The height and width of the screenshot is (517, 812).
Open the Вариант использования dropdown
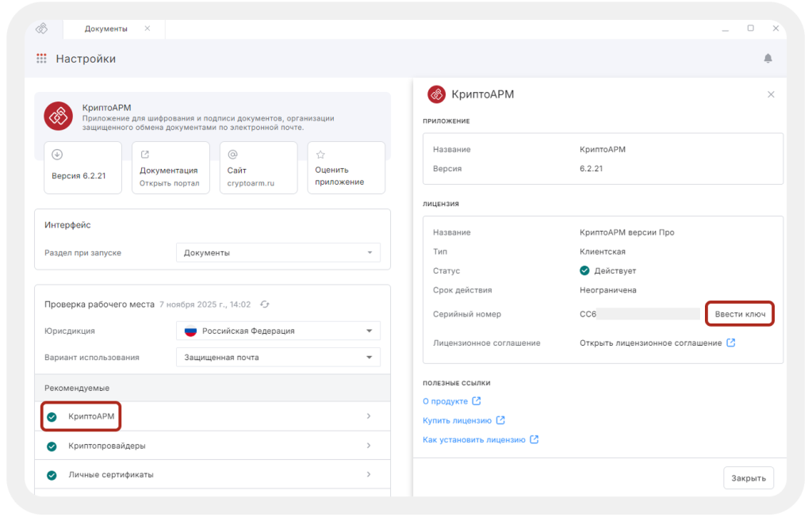[x=278, y=358]
